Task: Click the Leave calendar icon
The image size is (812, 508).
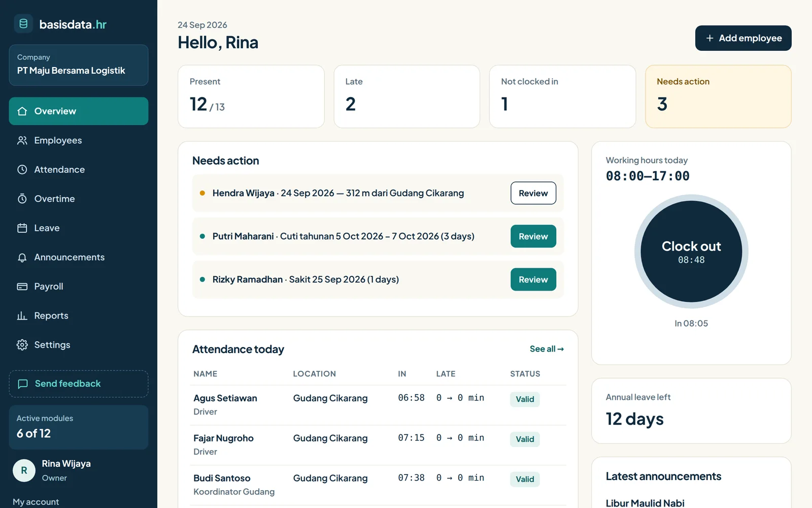Action: tap(22, 228)
